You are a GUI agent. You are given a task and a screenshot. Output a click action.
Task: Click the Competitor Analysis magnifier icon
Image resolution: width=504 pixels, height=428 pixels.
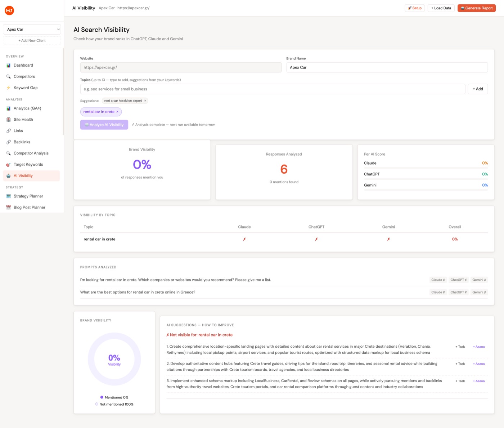click(8, 153)
